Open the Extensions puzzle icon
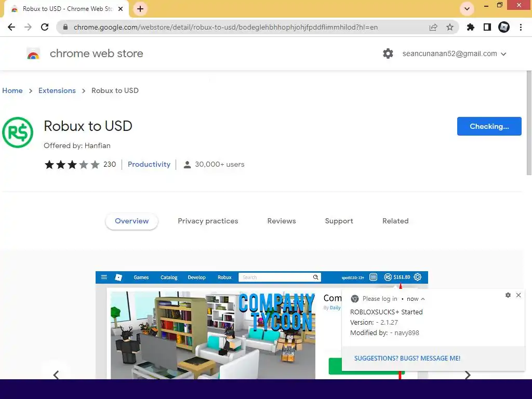The image size is (532, 399). point(471,27)
